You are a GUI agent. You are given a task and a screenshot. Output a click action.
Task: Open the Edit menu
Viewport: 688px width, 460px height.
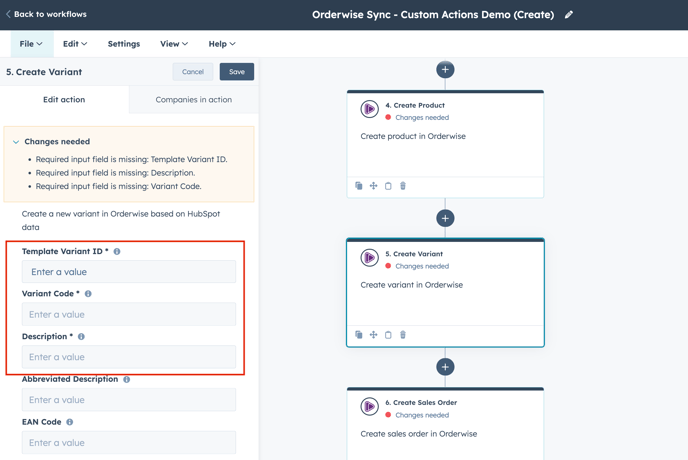click(75, 44)
